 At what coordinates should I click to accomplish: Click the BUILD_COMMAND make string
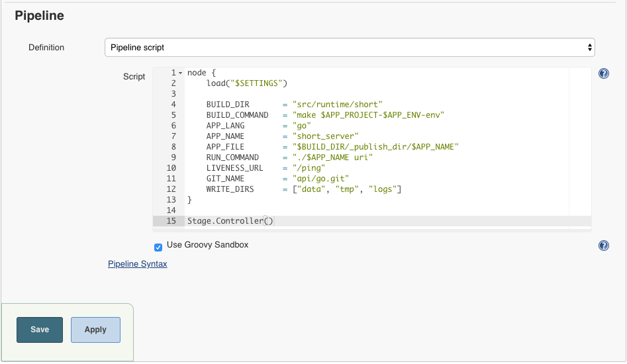(367, 115)
